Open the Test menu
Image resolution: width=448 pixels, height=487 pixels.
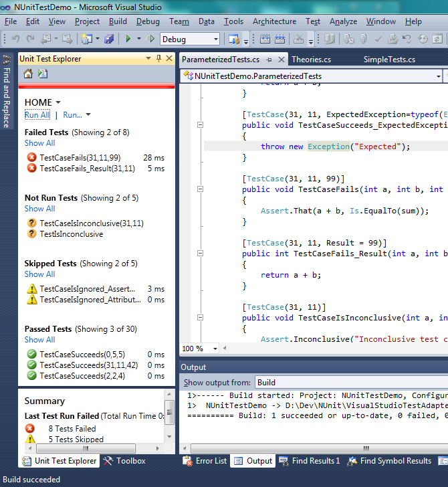[313, 21]
